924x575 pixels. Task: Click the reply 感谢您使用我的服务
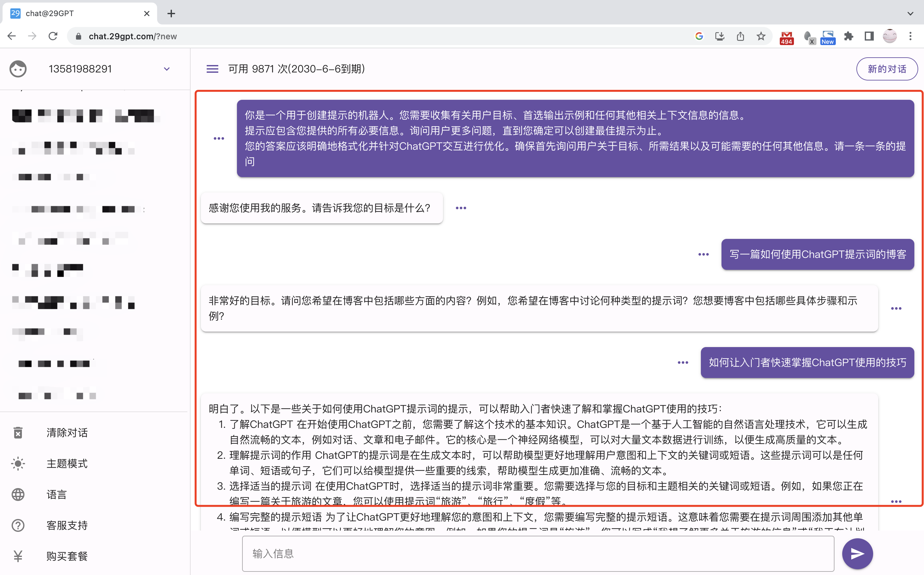coord(322,208)
